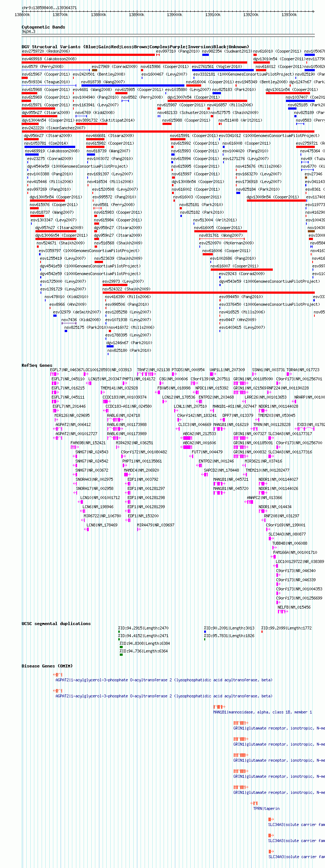
Task: Open gene NELFB|NM_015456
Action: point(283,612)
